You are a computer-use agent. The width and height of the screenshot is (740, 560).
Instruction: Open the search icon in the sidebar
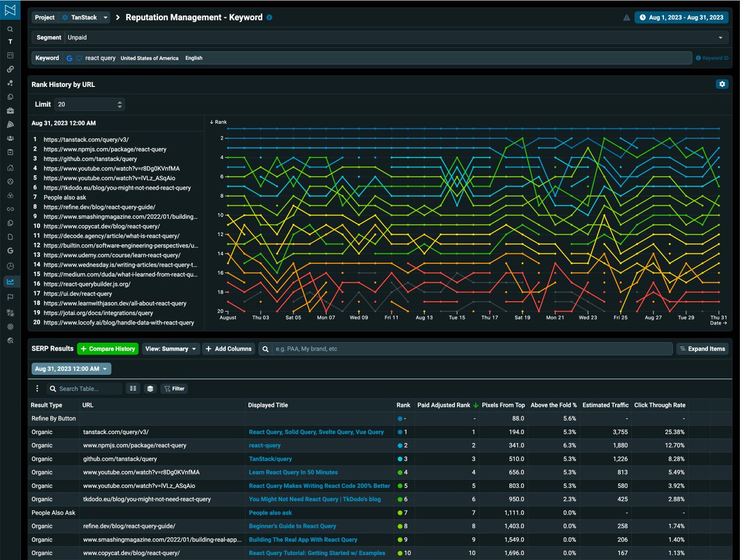(x=10, y=29)
